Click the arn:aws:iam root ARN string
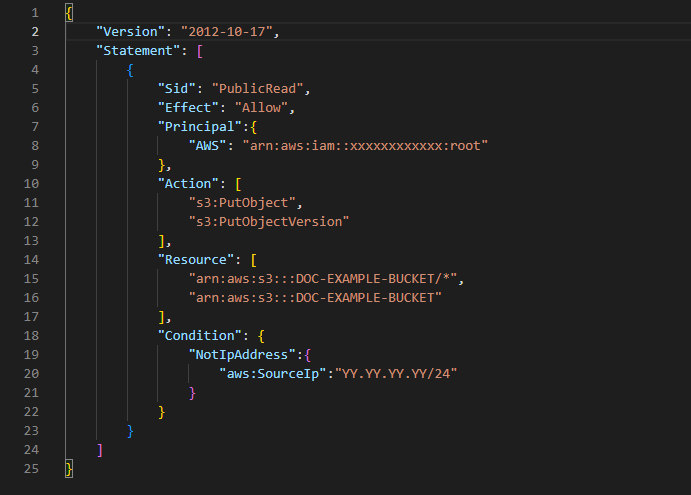 click(x=365, y=145)
